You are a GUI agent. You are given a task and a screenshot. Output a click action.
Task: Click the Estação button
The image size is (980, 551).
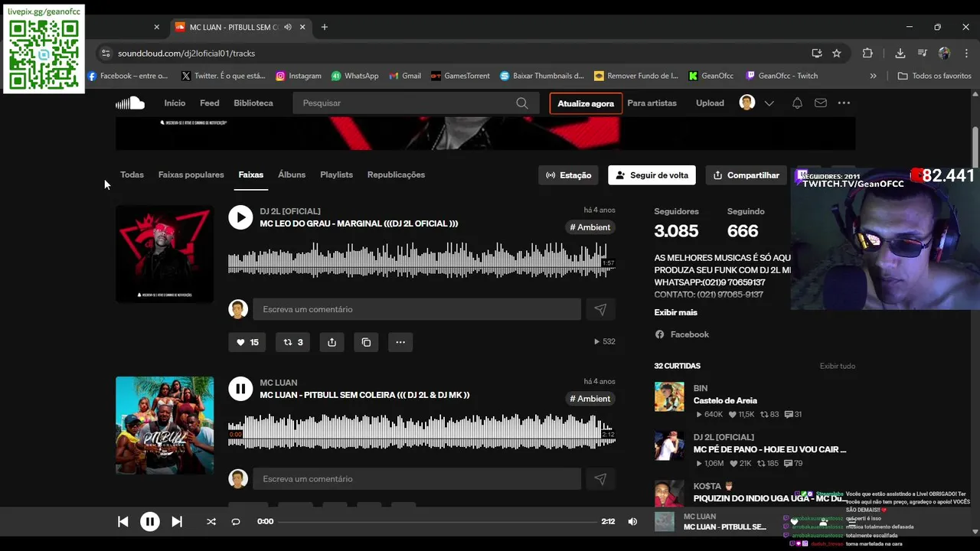[568, 175]
